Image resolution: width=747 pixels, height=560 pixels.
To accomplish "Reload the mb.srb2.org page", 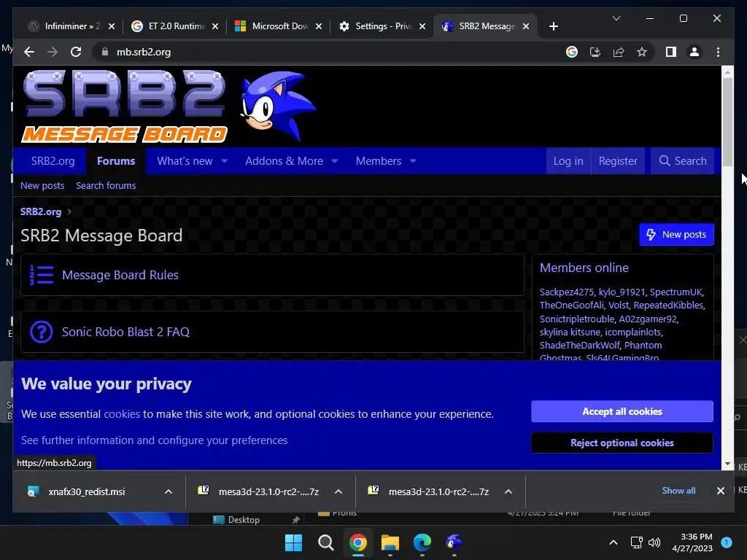I will tap(76, 52).
